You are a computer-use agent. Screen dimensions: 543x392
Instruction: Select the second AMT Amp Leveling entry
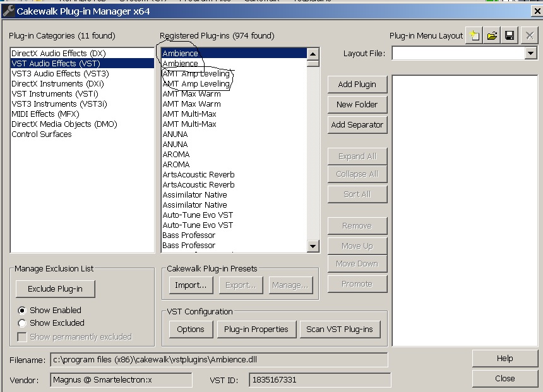234,83
